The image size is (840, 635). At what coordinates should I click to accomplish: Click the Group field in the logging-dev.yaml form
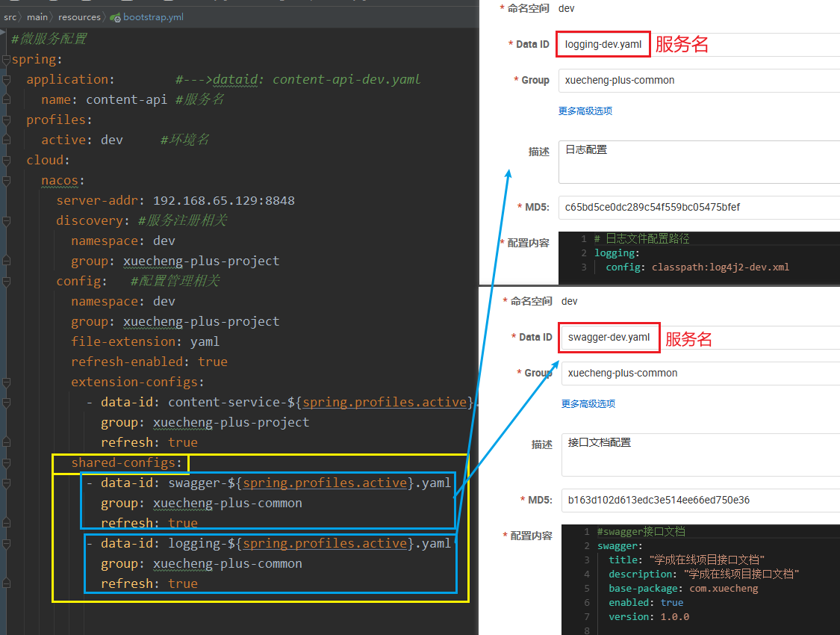coord(699,81)
